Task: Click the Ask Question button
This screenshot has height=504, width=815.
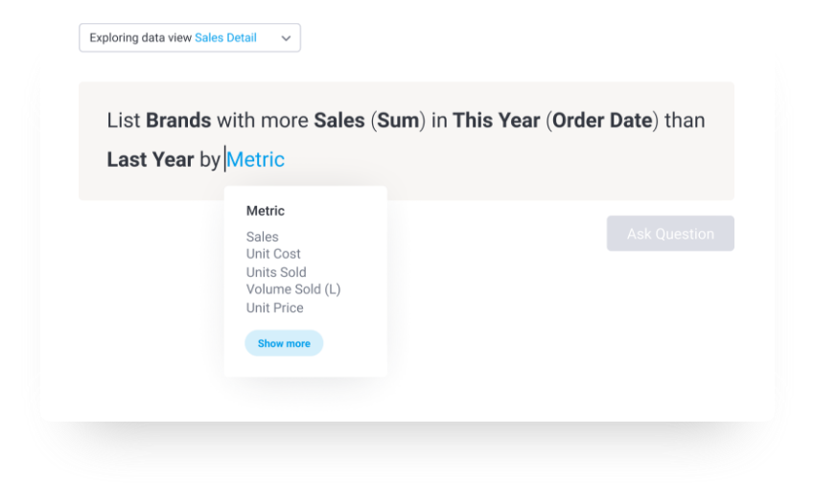Action: click(670, 234)
